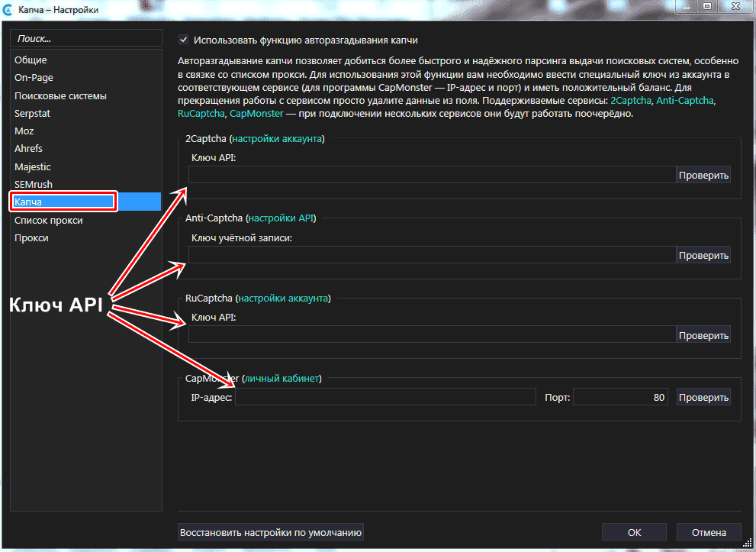Restore default settings button

[271, 532]
